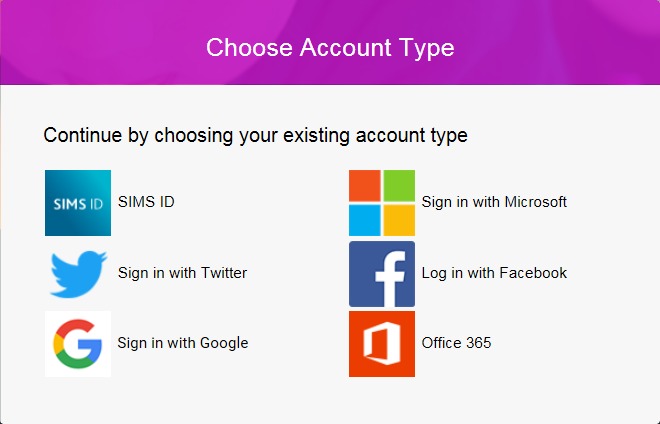The height and width of the screenshot is (424, 660).
Task: Open the orange Office 365 logo
Action: (x=382, y=344)
